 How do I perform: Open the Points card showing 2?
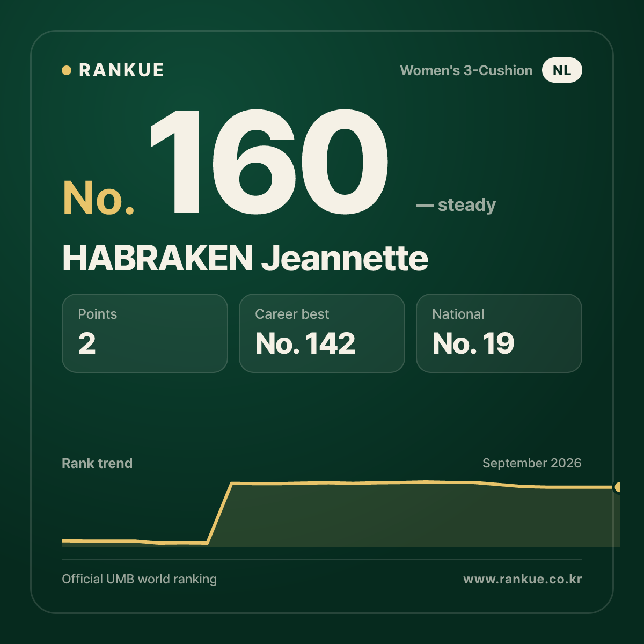[145, 333]
